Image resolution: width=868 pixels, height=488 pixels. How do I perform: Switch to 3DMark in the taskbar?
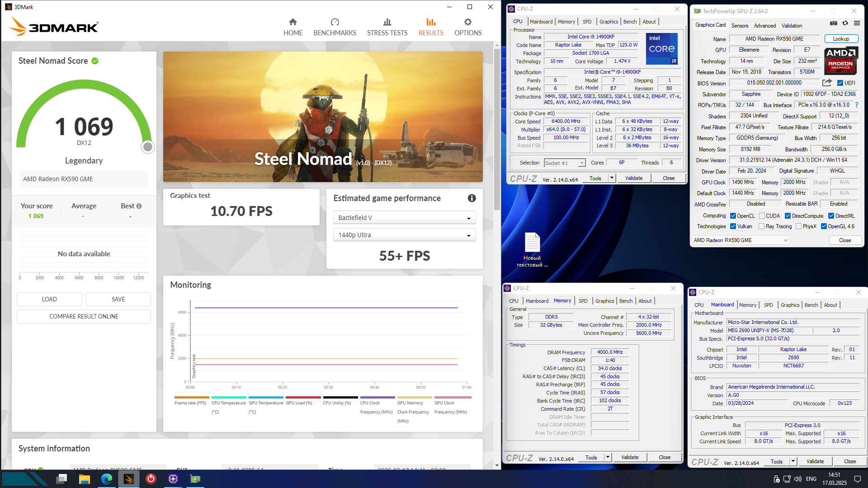[x=129, y=479]
